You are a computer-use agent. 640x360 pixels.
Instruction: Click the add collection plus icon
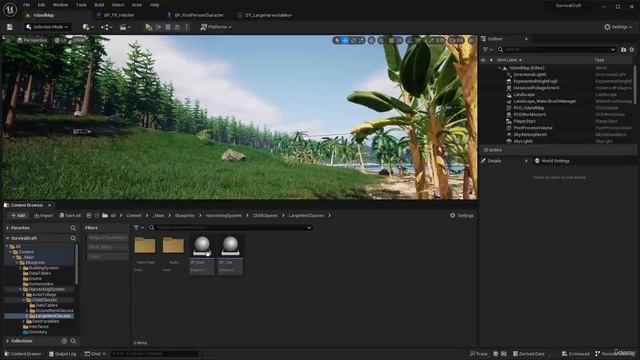[64, 341]
